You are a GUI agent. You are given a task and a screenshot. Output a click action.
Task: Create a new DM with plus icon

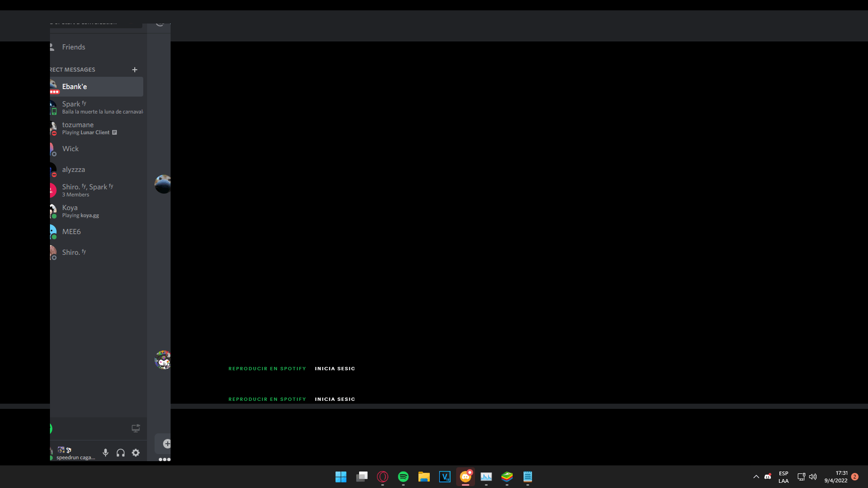135,70
